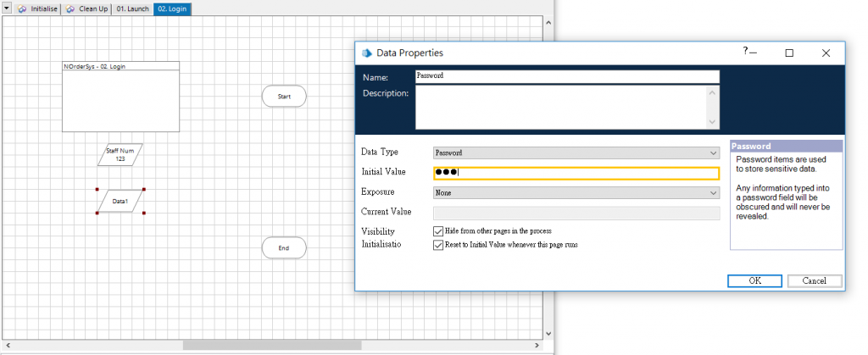The image size is (868, 355).
Task: Select the 02. Login tab
Action: point(172,8)
